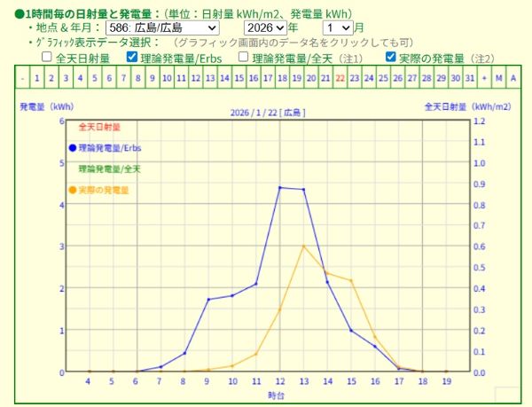
Task: Select day 10 in the day row
Action: (167, 79)
